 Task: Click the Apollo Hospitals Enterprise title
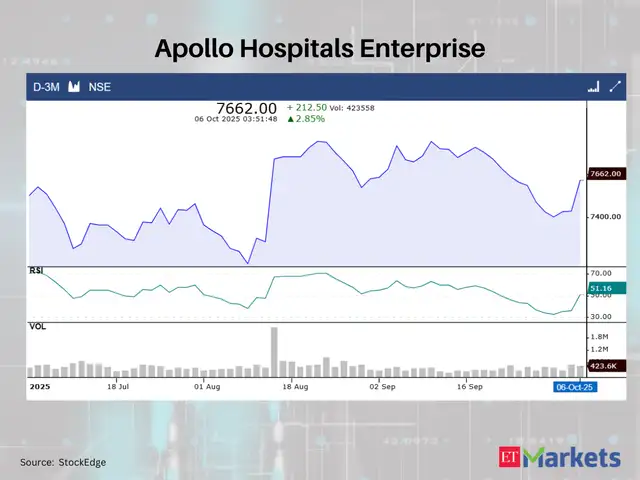tap(320, 48)
